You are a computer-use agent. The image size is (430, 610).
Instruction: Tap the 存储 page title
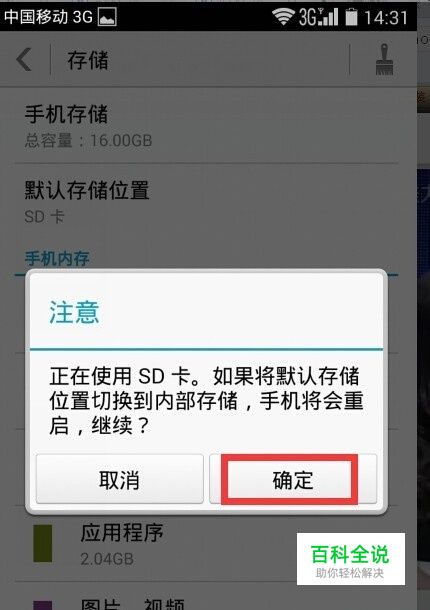coord(88,60)
